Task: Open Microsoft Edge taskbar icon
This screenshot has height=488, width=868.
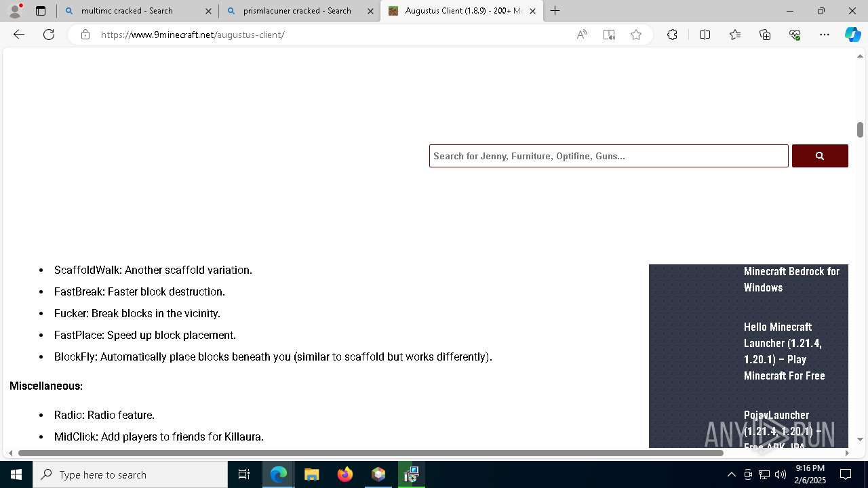Action: point(279,474)
